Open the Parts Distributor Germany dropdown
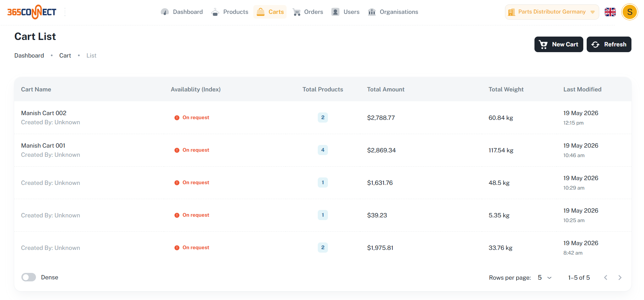This screenshot has height=300, width=644. pos(552,12)
